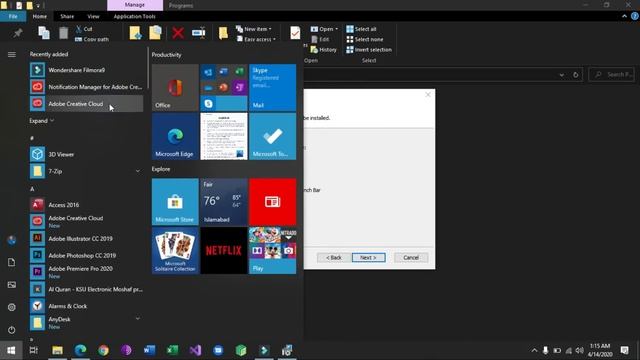This screenshot has width=640, height=360.
Task: Open Wondershare Filmora9 from Recently added
Action: (86, 70)
